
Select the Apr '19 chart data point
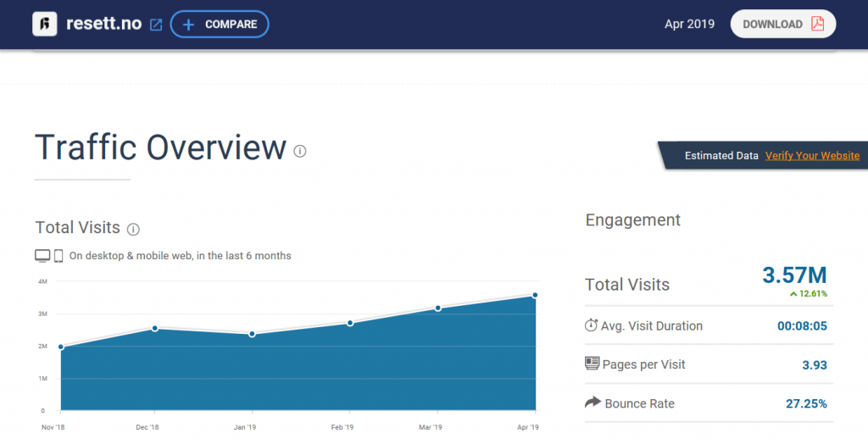coord(535,295)
